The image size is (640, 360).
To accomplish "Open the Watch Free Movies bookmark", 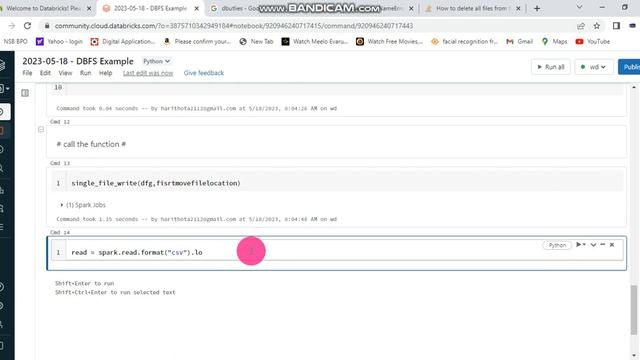I will click(389, 42).
